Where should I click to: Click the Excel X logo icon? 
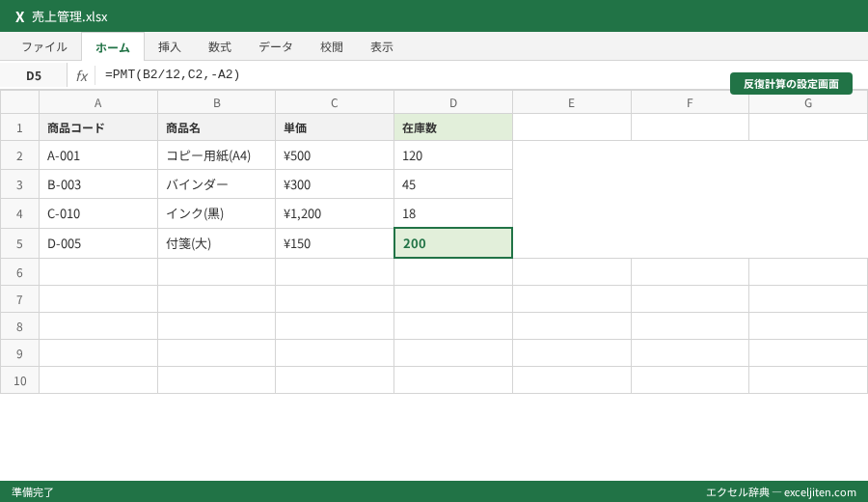(x=20, y=16)
